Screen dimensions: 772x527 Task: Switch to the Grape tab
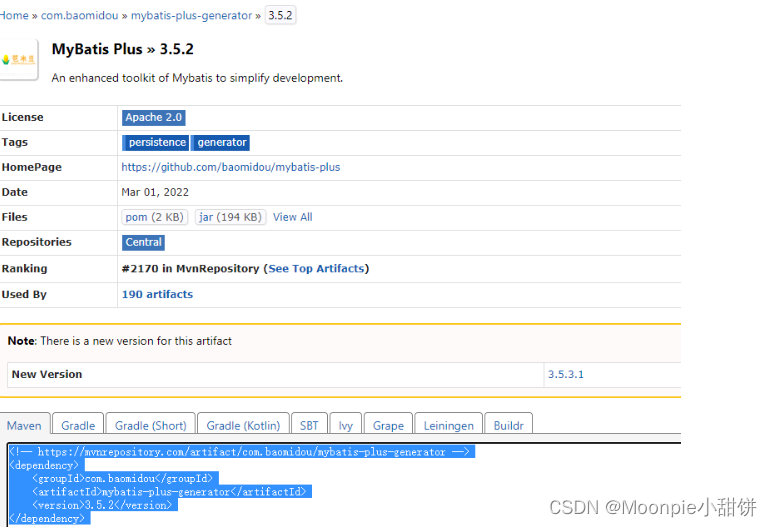coord(388,426)
